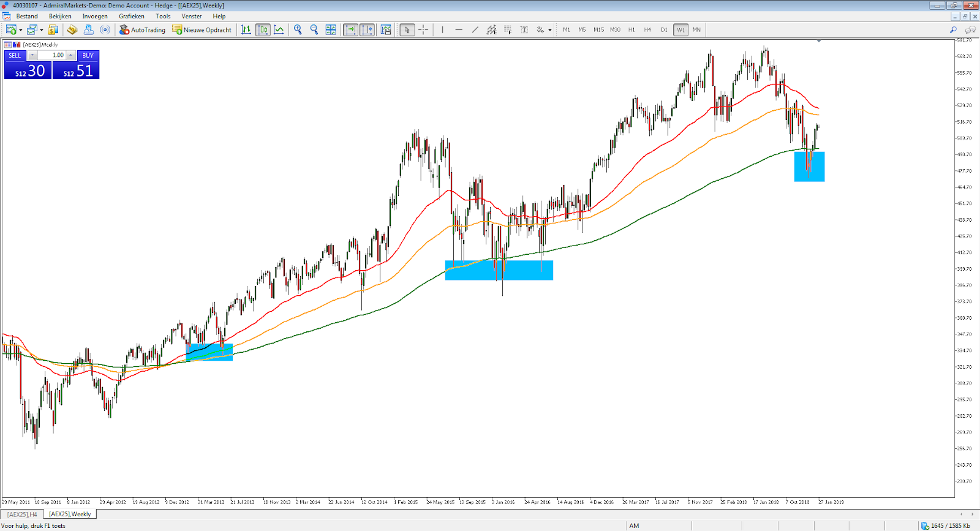Switch timeframe to M15
Viewport: 980px width, 531px height.
tap(598, 29)
